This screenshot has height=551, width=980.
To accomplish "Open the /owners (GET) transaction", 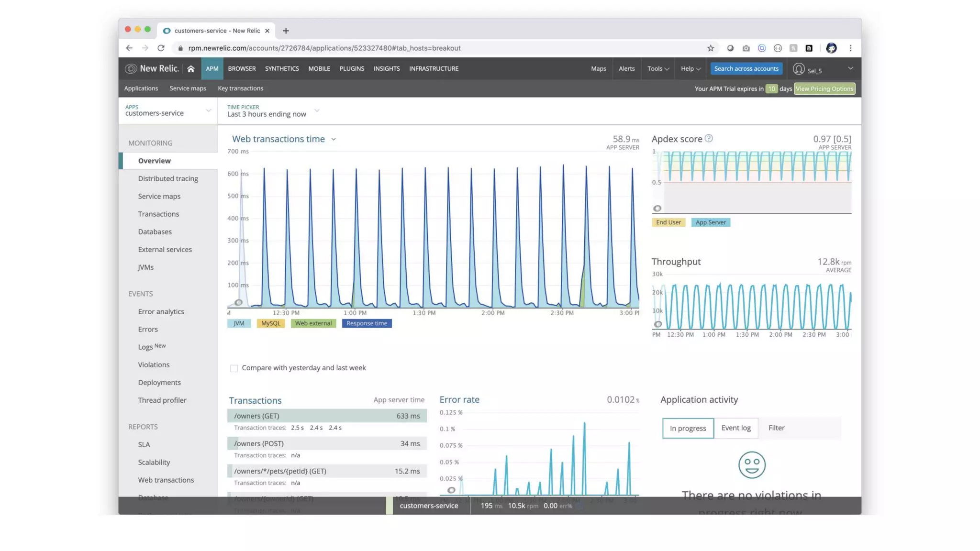I will point(257,416).
